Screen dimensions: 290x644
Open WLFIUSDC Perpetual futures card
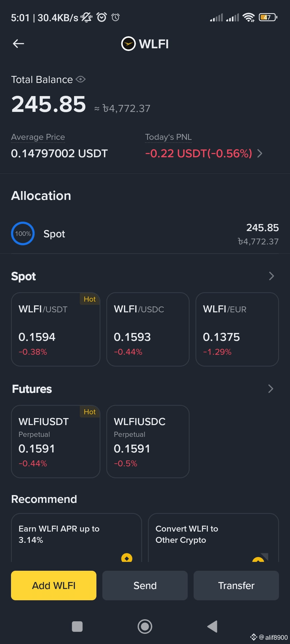click(x=148, y=441)
